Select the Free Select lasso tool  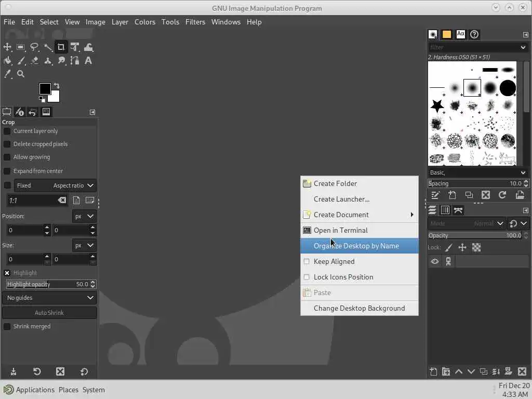click(34, 47)
